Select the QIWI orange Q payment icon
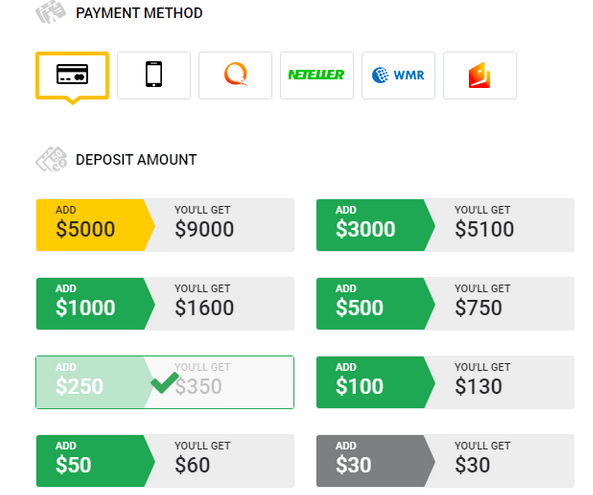This screenshot has height=495, width=593. point(235,76)
